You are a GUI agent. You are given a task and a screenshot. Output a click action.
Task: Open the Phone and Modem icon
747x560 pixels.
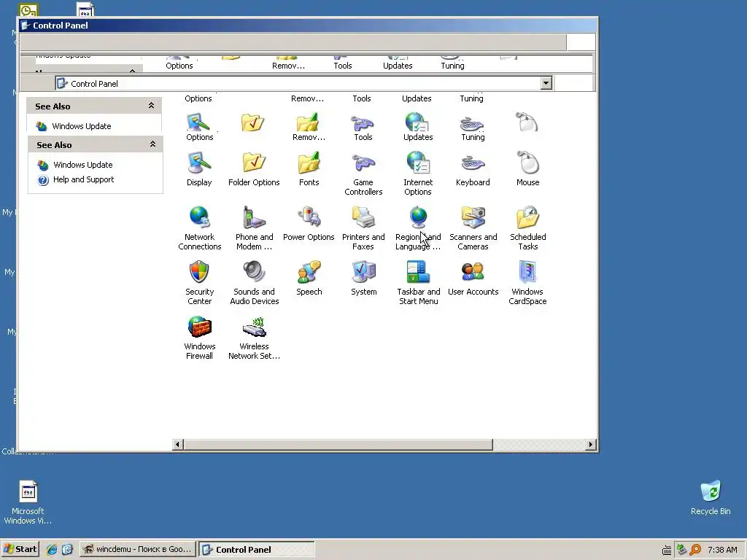pos(253,217)
